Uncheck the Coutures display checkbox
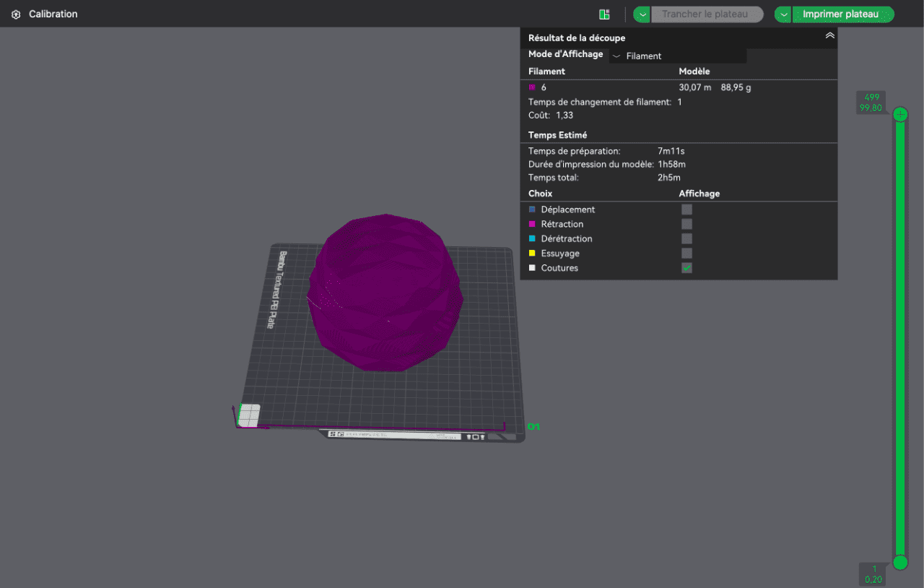 coord(687,268)
